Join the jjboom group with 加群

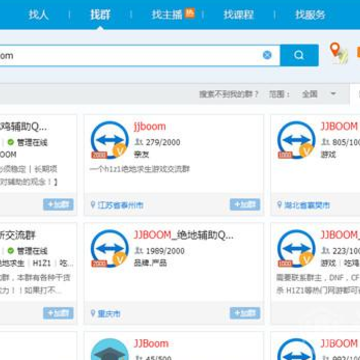[x=245, y=204]
